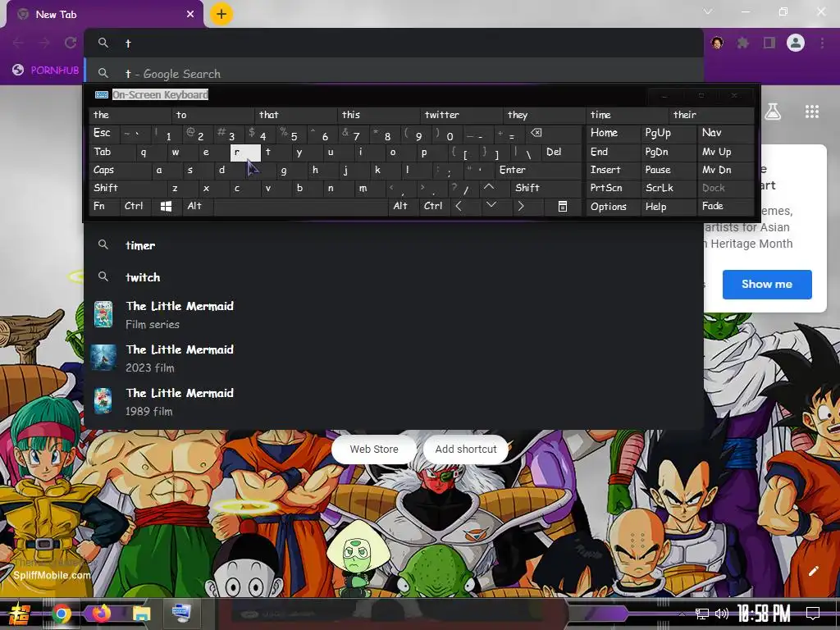This screenshot has width=840, height=630.
Task: Open the volume icon in the system tray
Action: (x=722, y=614)
